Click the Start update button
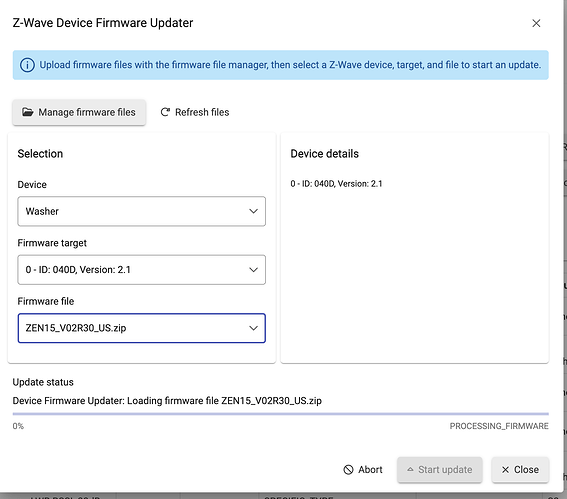567x499 pixels. [x=440, y=470]
